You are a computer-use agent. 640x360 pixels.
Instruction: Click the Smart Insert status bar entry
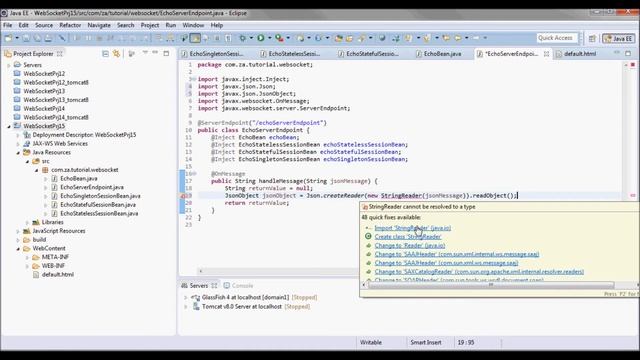pos(426,342)
